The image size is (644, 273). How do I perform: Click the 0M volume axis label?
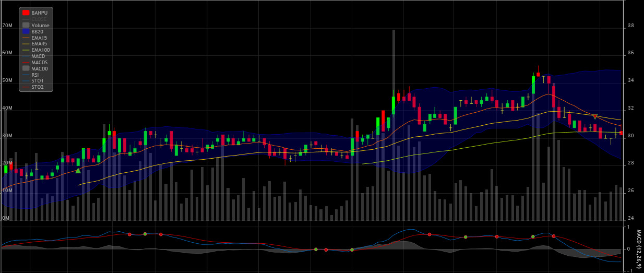[6, 218]
